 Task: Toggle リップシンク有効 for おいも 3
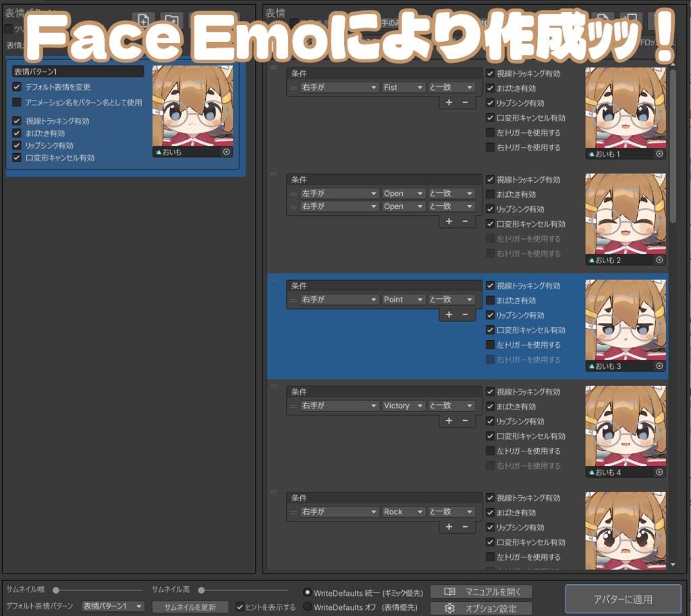tap(490, 315)
